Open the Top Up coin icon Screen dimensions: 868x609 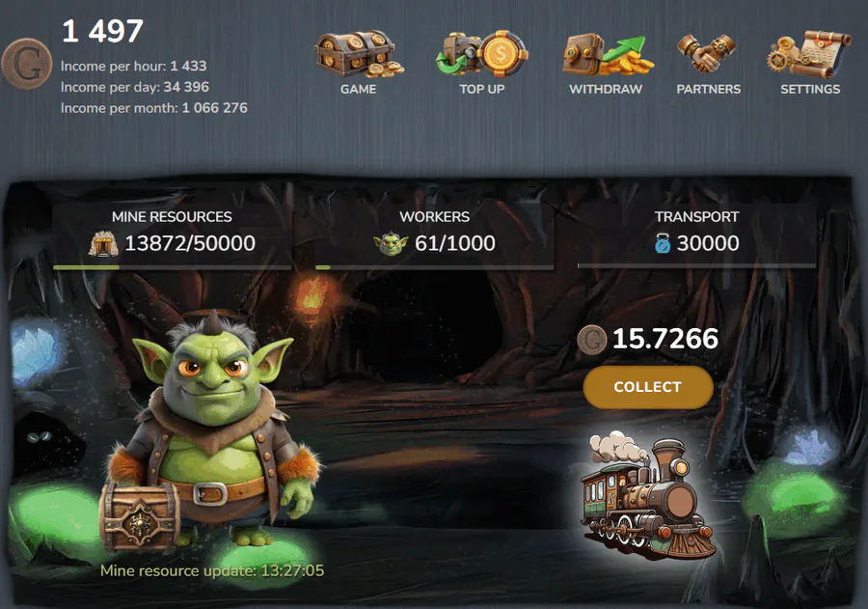pos(481,53)
